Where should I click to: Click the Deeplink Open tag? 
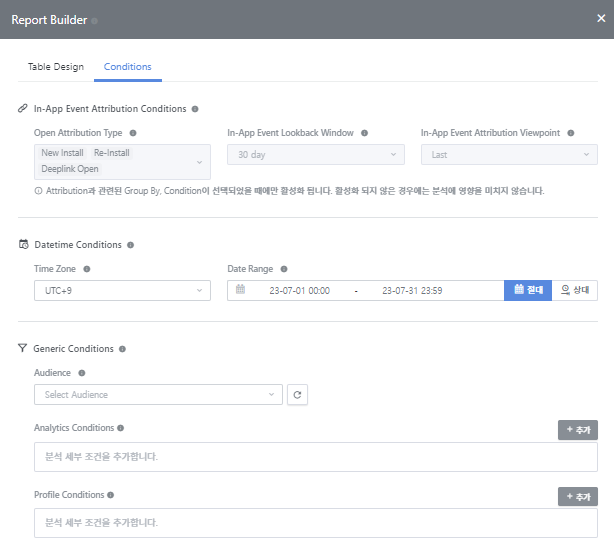tap(70, 169)
